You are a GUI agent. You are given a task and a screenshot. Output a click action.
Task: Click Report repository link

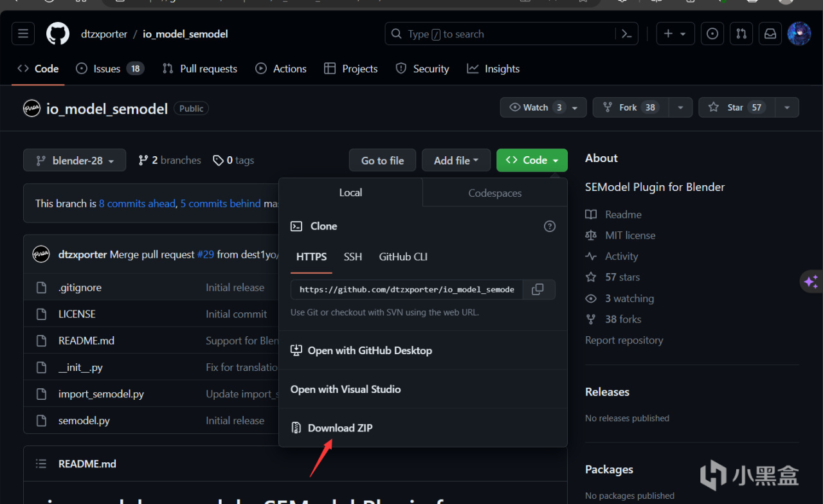click(624, 340)
